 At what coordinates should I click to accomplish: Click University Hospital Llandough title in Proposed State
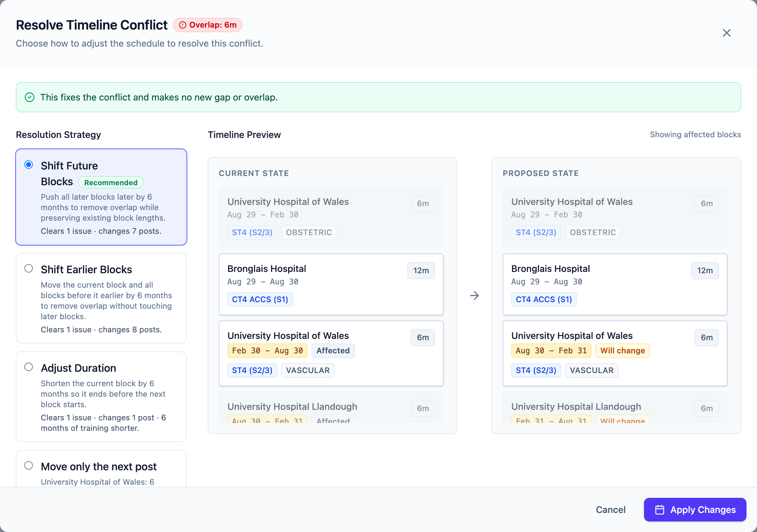coord(576,407)
